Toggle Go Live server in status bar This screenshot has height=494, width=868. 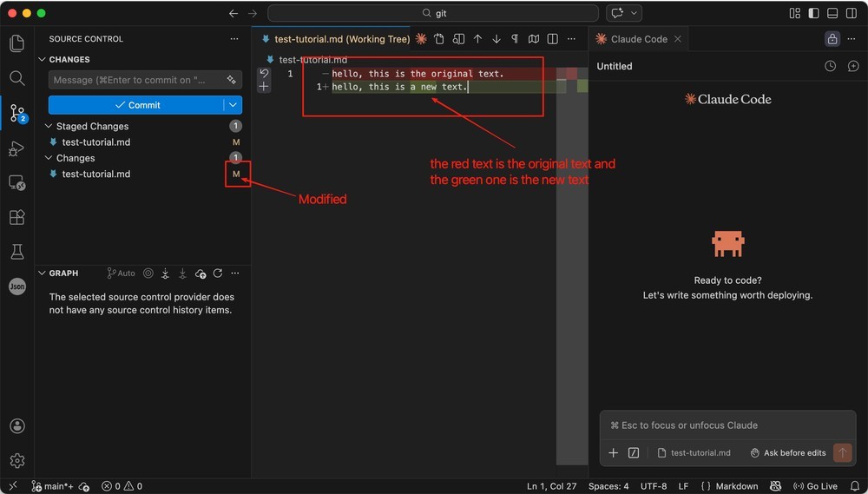[815, 486]
